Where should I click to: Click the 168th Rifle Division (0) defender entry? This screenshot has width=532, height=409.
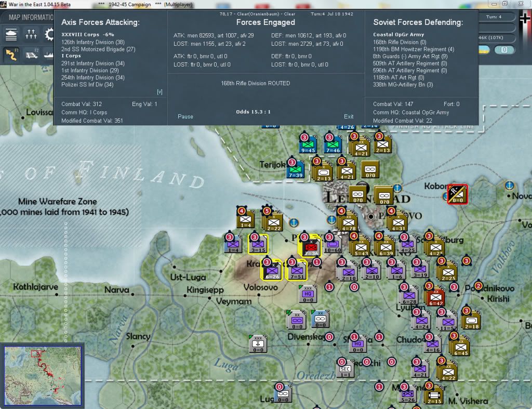click(x=400, y=42)
